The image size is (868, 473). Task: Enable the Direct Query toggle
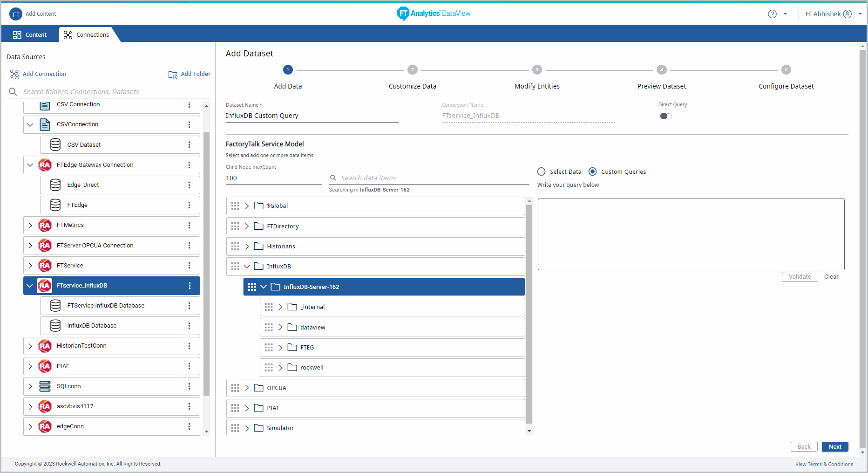point(665,116)
